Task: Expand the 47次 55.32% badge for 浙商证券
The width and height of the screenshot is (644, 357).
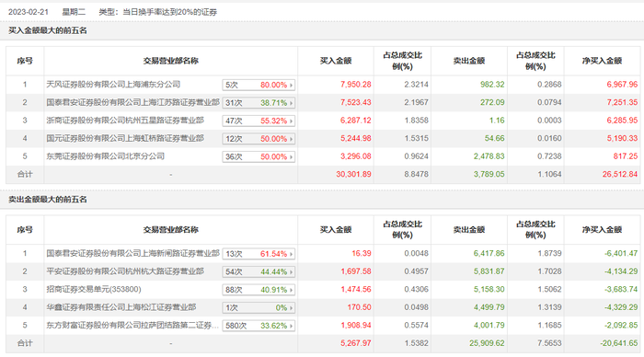Action: point(259,121)
